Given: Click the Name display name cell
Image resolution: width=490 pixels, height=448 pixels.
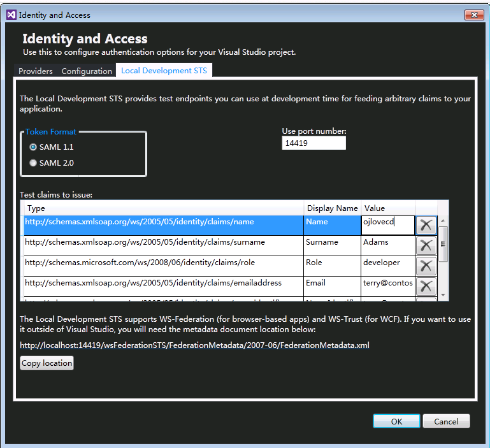Looking at the screenshot, I should pos(332,225).
